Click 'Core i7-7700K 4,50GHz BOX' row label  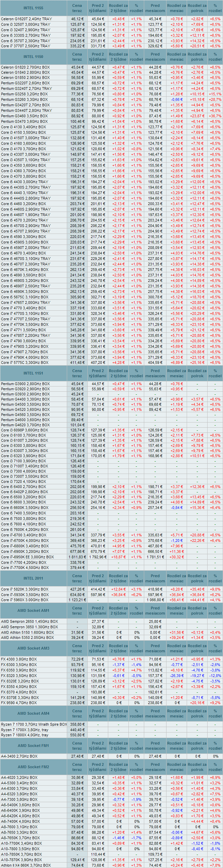pyautogui.click(x=25, y=568)
